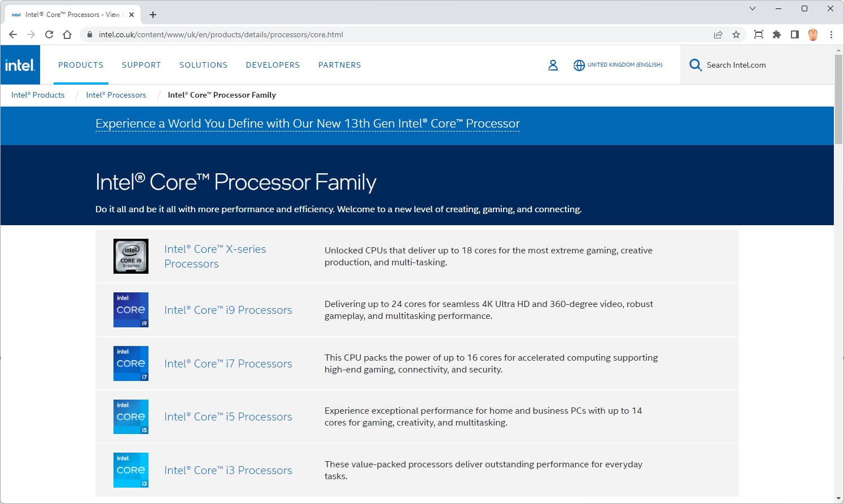This screenshot has height=504, width=844.
Task: Open Intel Core i7 Processors link
Action: coord(228,363)
